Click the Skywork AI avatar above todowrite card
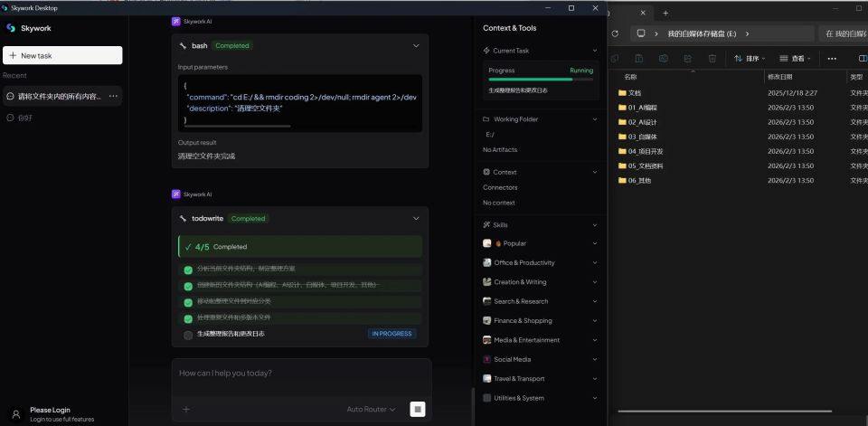 [x=176, y=194]
